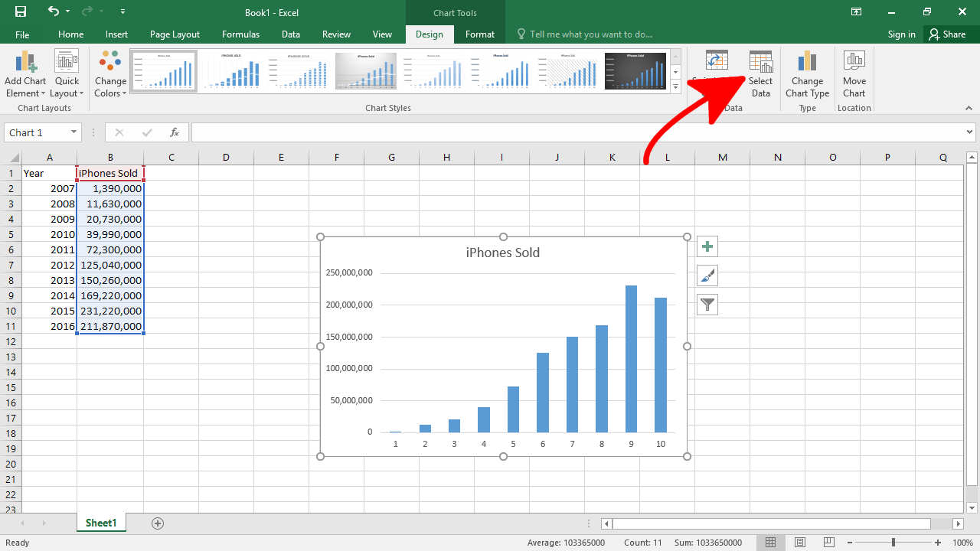980x551 pixels.
Task: Click zoom in plus button
Action: [937, 543]
